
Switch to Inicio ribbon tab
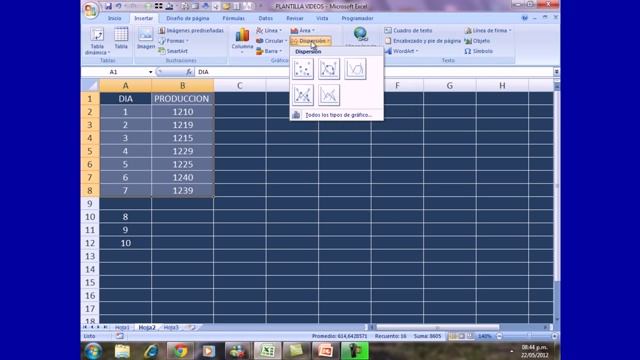point(114,18)
